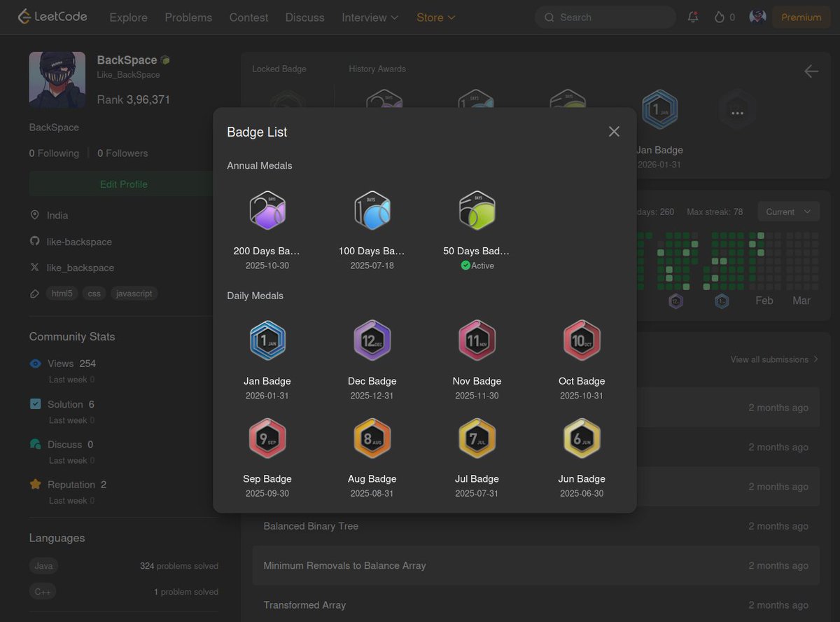
Task: Open the notifications bell
Action: [693, 18]
